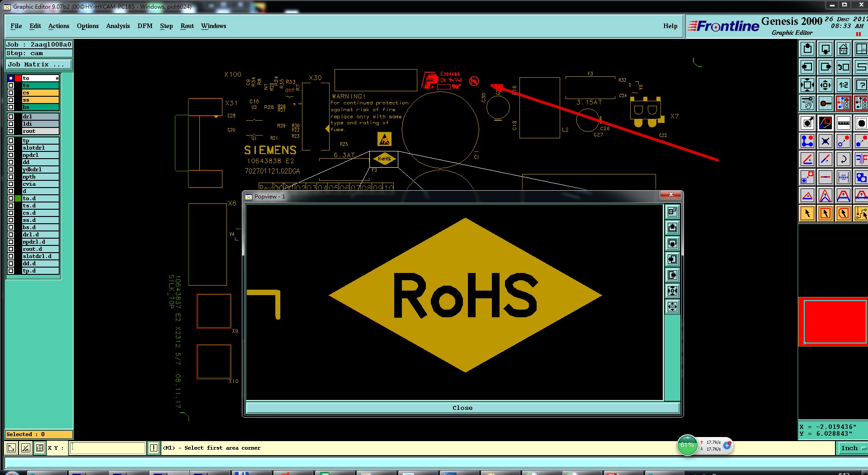Click the green color swatch of layer to.d
Screen dimensions: 868x475
click(x=18, y=198)
